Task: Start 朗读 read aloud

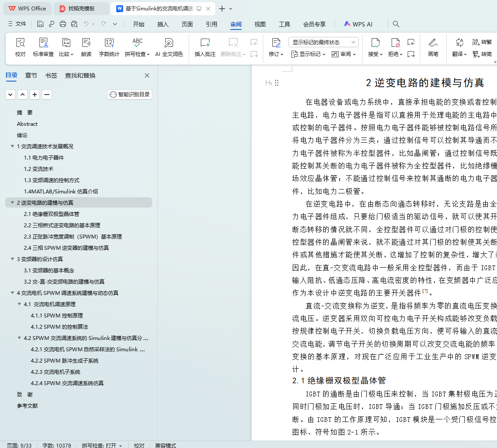Action: pos(86,47)
